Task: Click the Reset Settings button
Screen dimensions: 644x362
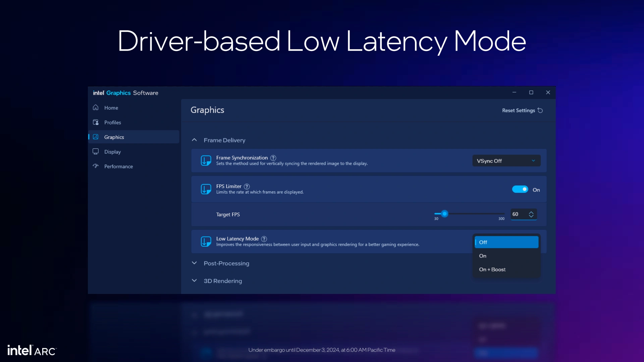Action: click(522, 110)
